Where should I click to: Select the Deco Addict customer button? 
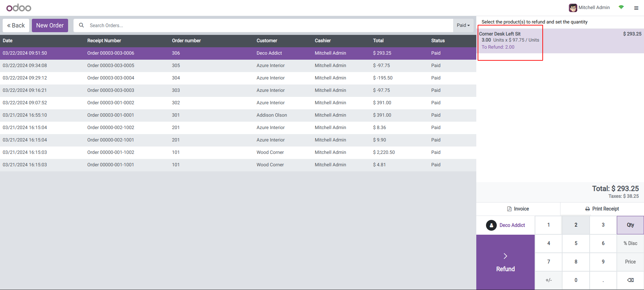pos(505,225)
